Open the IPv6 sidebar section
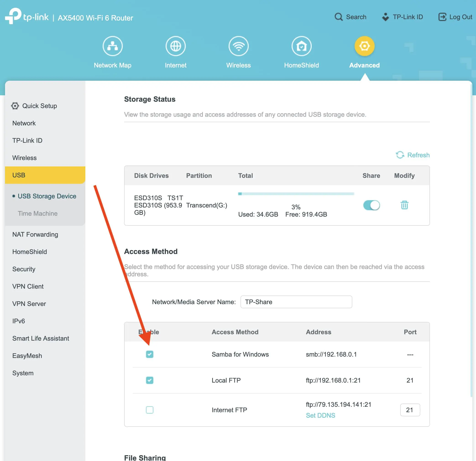The height and width of the screenshot is (461, 476). [19, 321]
